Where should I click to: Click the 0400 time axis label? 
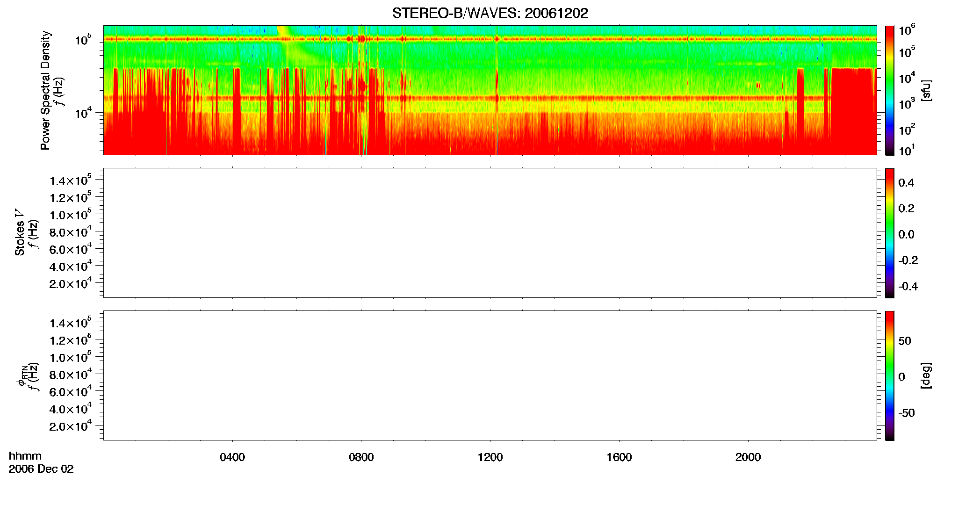tap(232, 457)
